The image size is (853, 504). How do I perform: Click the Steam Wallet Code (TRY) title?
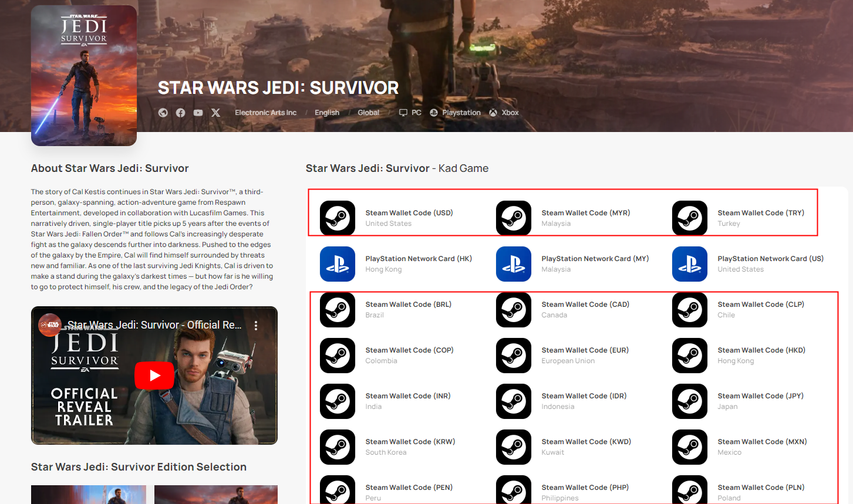761,213
